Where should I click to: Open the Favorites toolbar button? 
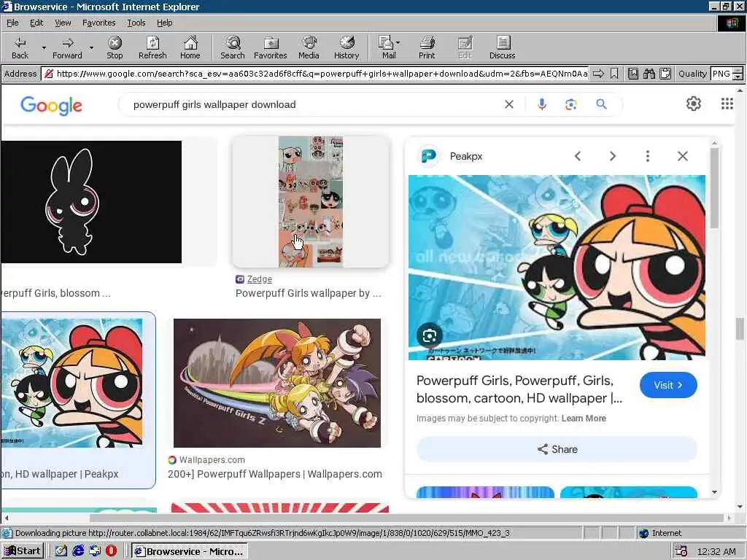[x=271, y=47]
